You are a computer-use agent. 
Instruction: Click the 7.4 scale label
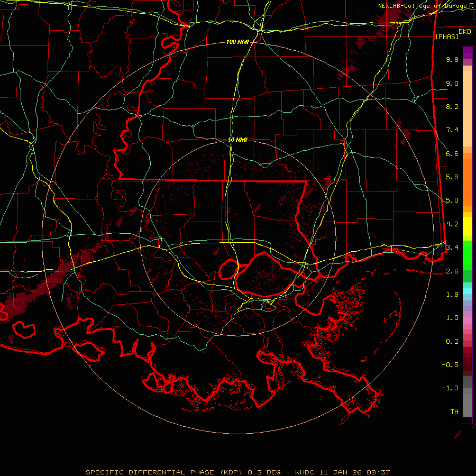pyautogui.click(x=452, y=130)
